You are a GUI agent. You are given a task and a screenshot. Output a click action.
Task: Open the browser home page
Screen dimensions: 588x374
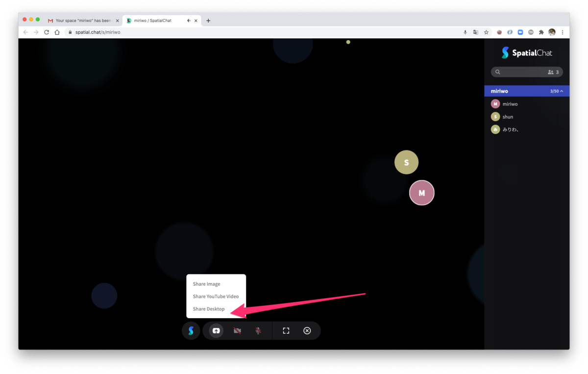tap(57, 32)
